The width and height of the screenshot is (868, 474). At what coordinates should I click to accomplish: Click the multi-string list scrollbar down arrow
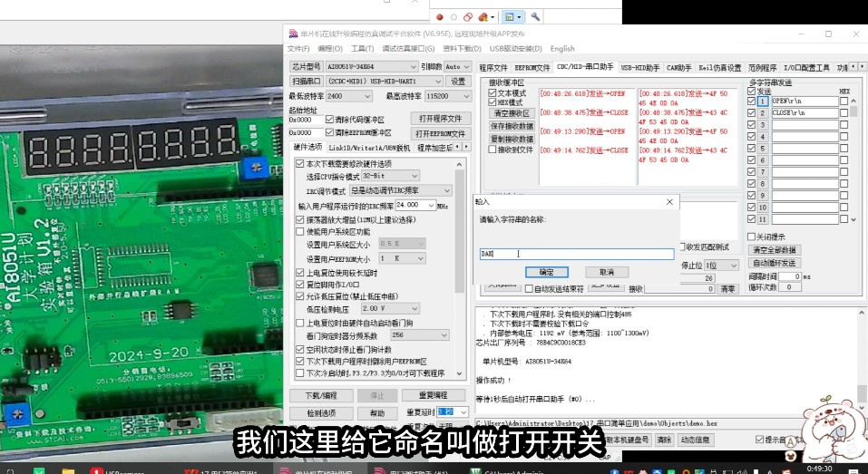coord(853,219)
